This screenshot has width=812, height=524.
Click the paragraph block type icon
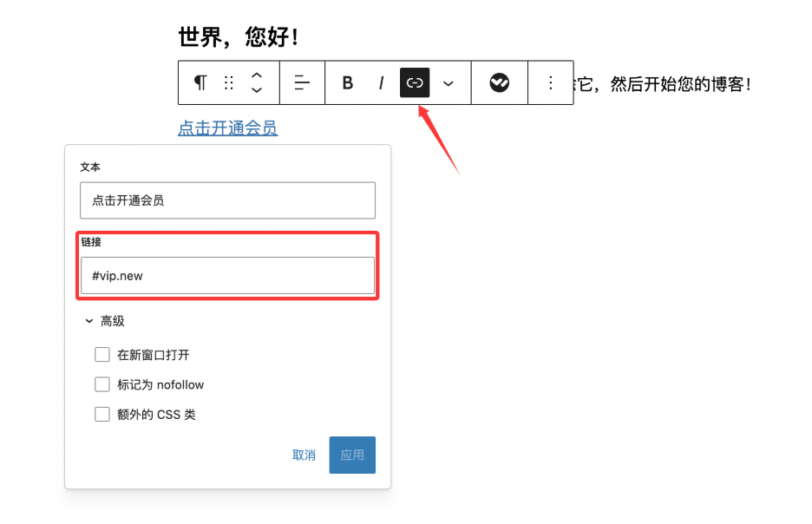point(200,82)
